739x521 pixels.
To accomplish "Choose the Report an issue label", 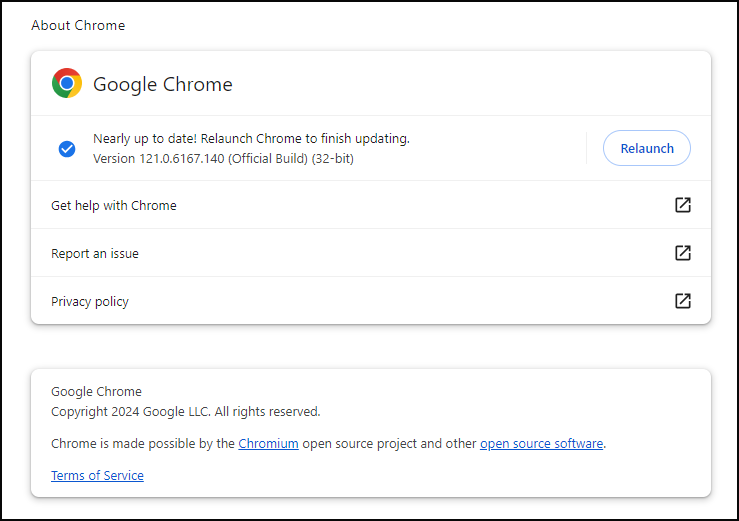I will click(x=95, y=254).
